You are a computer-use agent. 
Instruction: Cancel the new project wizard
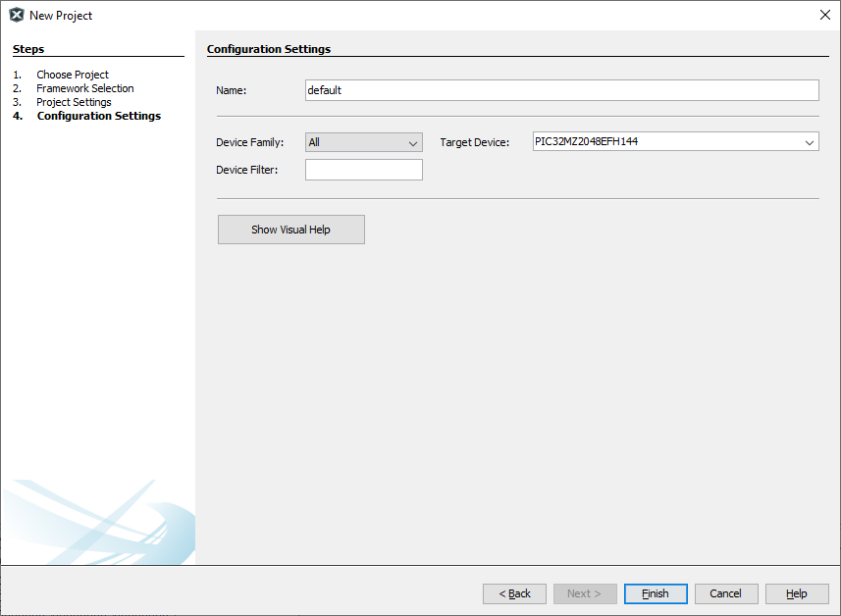coord(726,593)
